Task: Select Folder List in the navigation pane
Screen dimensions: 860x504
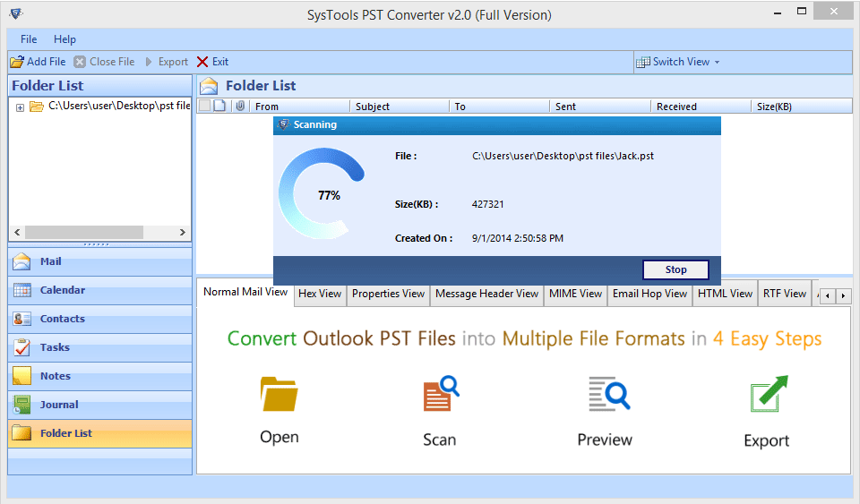Action: (99, 433)
